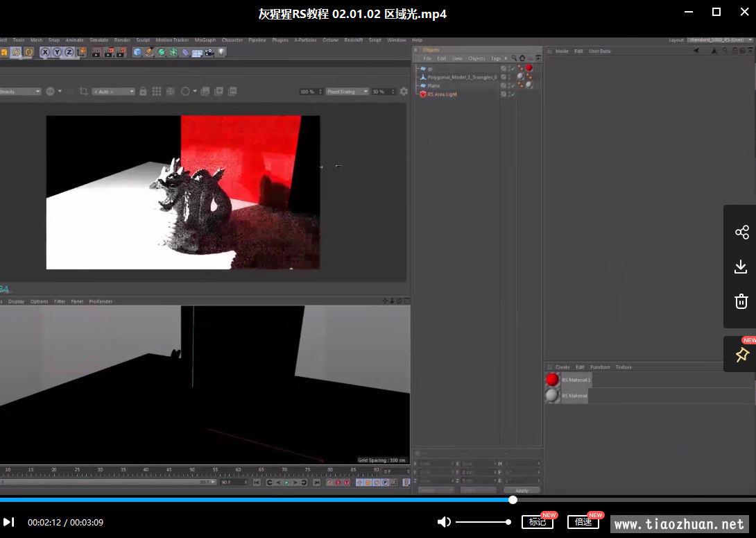Screen dimensions: 756x538
Task: Click the 倍速 playback speed button
Action: 583,522
